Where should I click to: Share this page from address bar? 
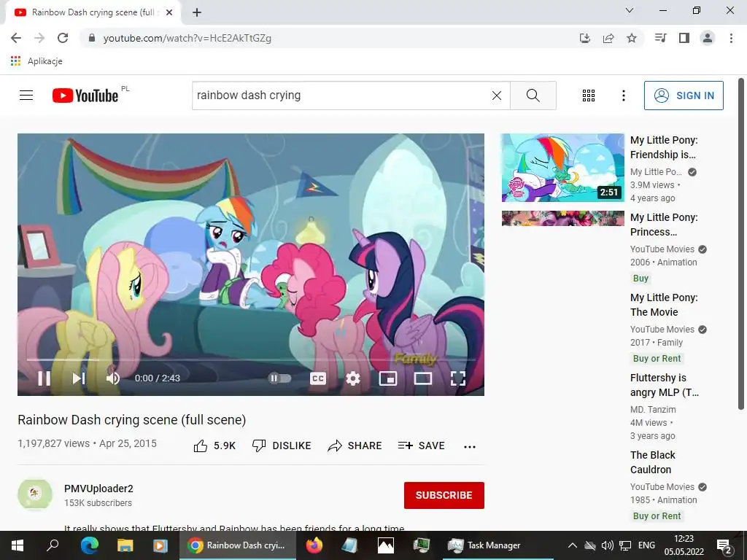point(608,38)
